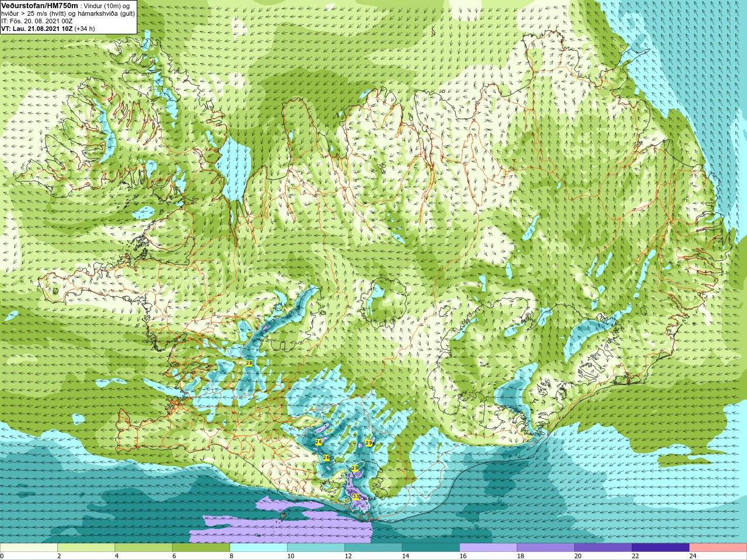This screenshot has width=747, height=560.
Task: Click the dark indigo 22–24 m/s legend swatch
Action: tap(661, 548)
